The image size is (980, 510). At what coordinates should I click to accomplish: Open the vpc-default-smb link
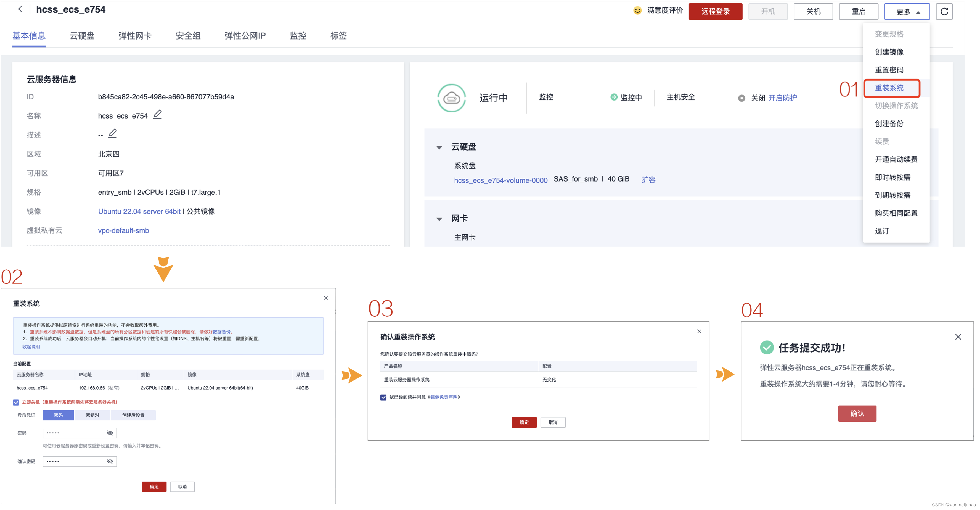tap(123, 230)
